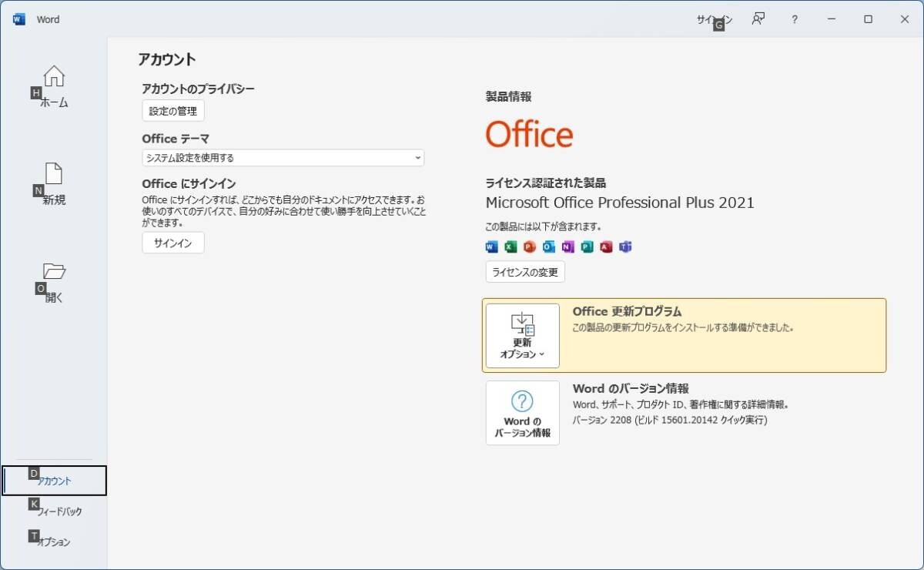Click the Word app icon in title bar
Screen dimensions: 924x570
pyautogui.click(x=19, y=19)
